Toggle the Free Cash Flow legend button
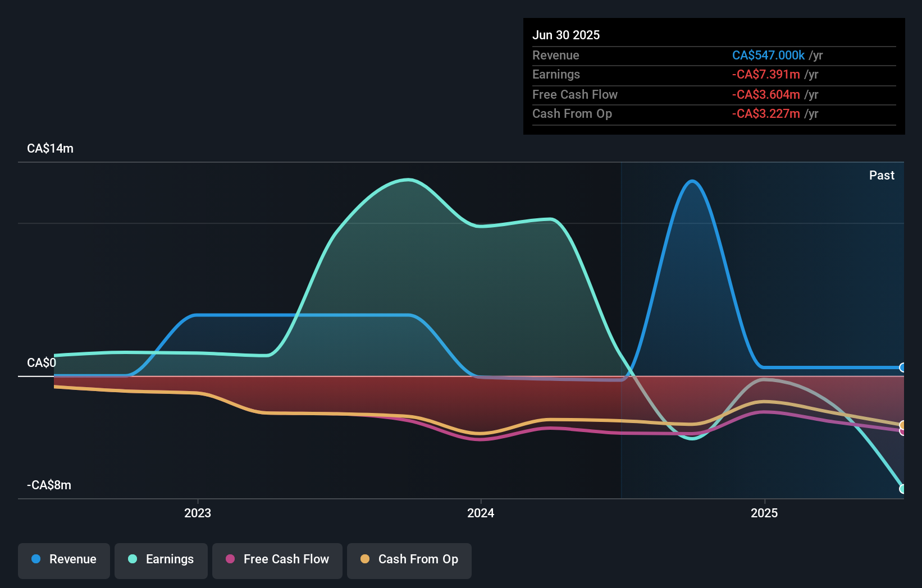Viewport: 922px width, 588px height. tap(277, 561)
